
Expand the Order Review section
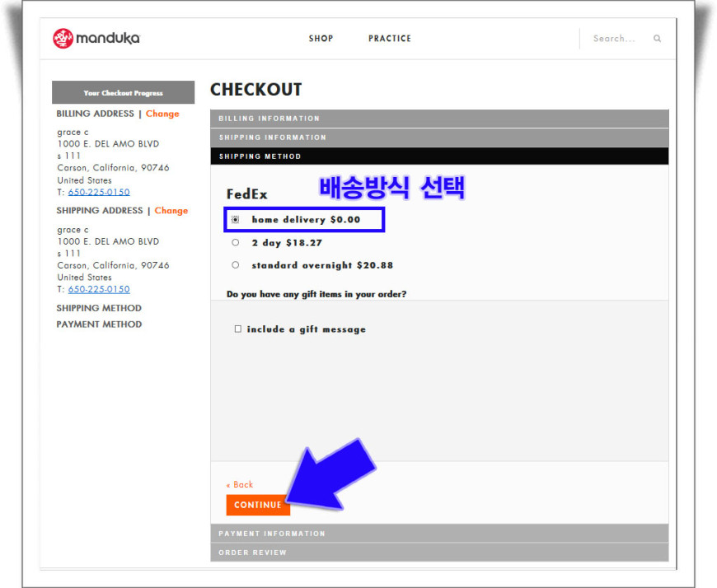[x=439, y=553]
